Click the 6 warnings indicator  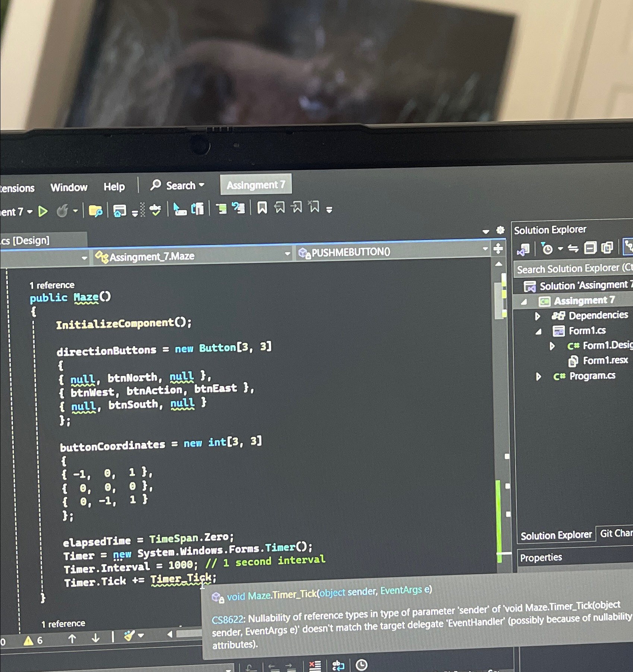pyautogui.click(x=33, y=640)
